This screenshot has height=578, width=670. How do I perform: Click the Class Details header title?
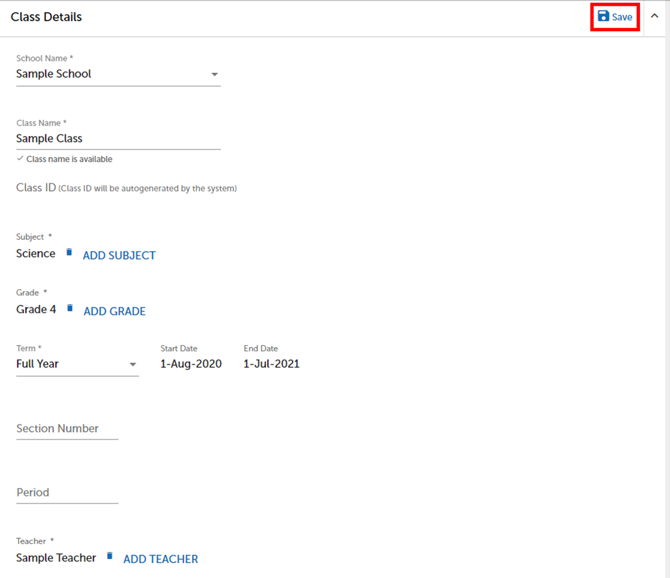click(x=46, y=17)
